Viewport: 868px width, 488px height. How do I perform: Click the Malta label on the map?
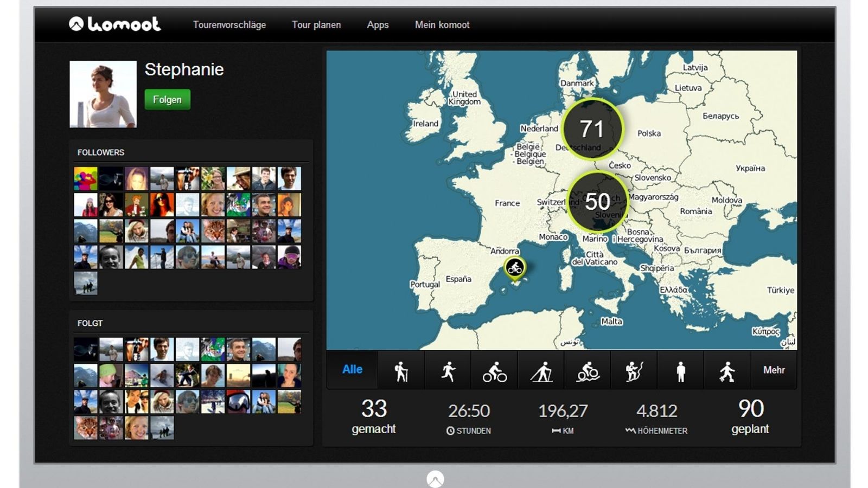(x=611, y=322)
